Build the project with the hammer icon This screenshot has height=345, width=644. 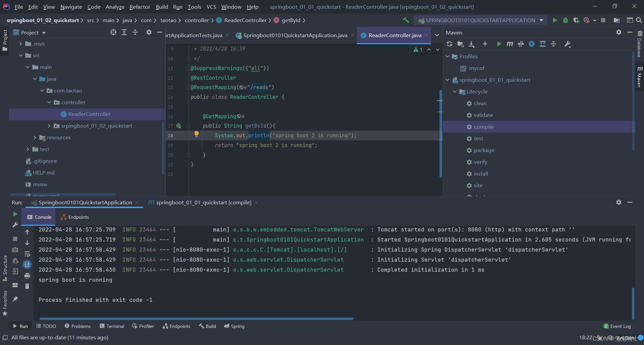tap(406, 20)
